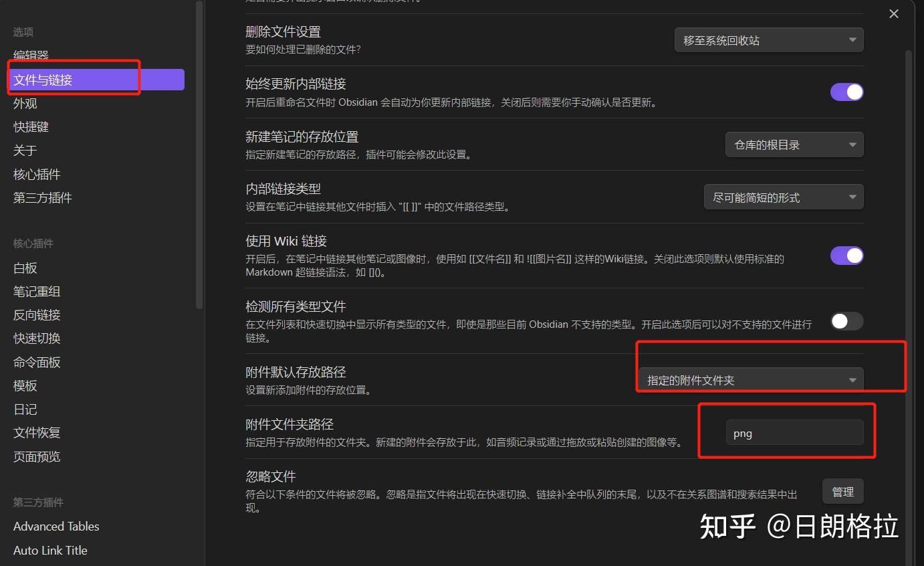This screenshot has height=566, width=924.
Task: Open the 第三方插件 settings page
Action: point(42,197)
